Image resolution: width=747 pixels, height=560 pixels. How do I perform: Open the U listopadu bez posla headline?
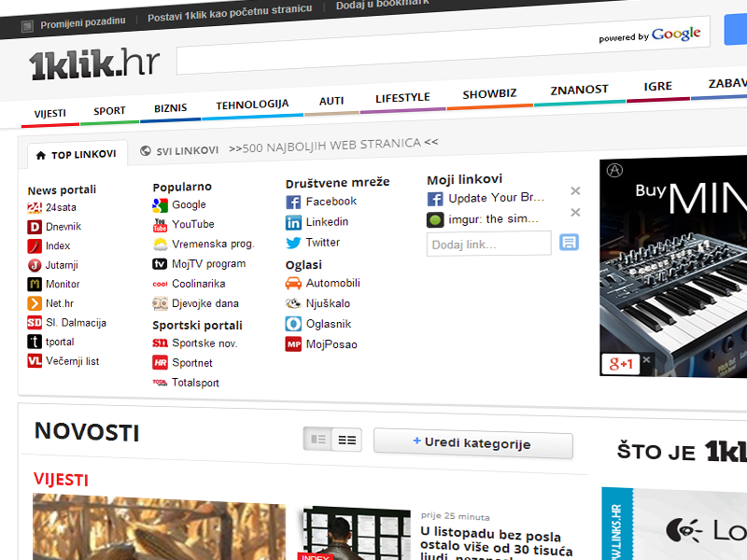(x=497, y=544)
